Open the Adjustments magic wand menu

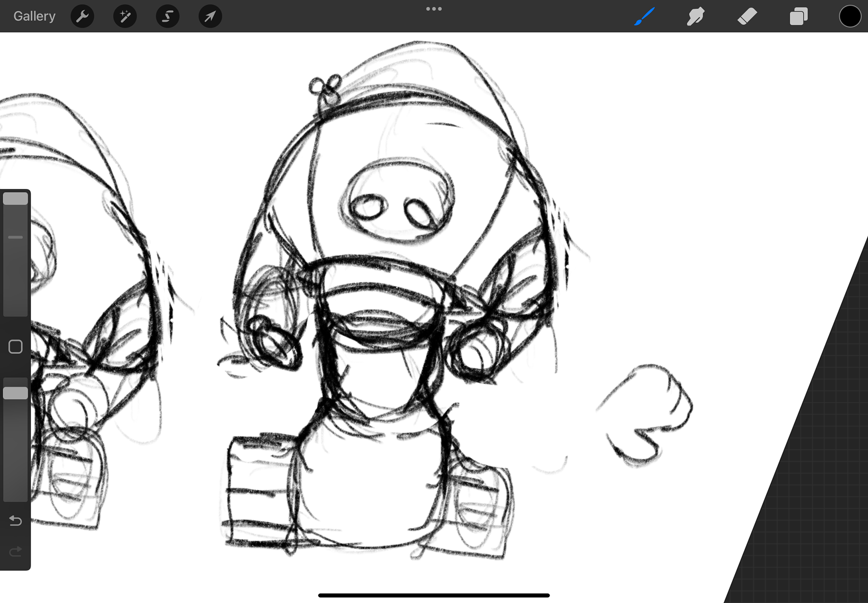[125, 17]
